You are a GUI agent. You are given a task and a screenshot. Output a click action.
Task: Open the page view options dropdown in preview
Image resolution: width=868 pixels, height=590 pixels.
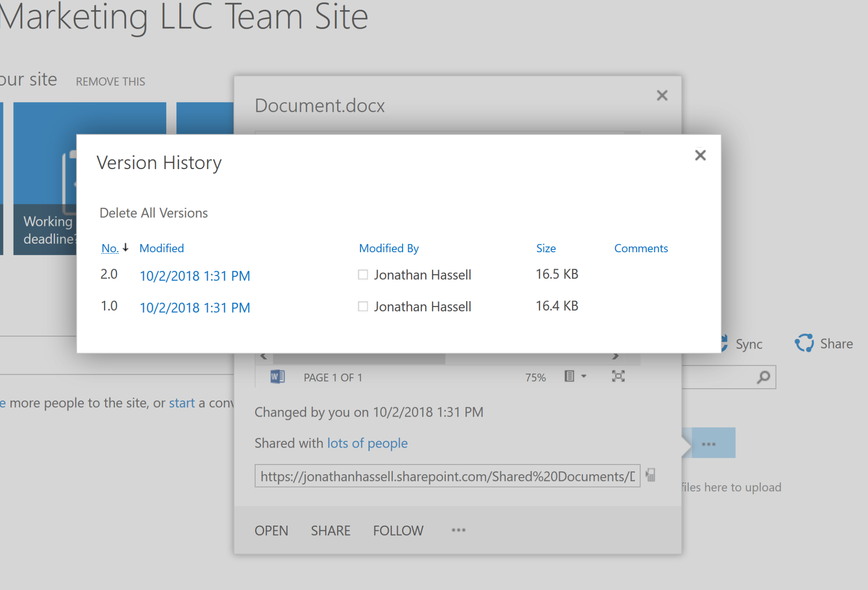tap(575, 376)
